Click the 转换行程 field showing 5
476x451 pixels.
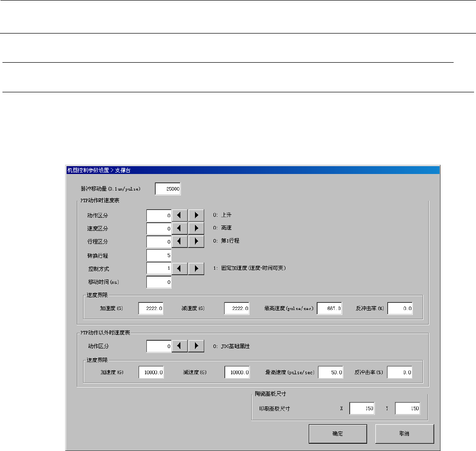(x=159, y=255)
